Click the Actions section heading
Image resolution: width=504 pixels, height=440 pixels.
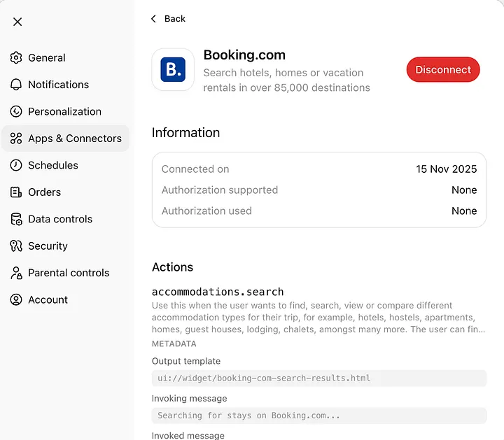point(173,267)
